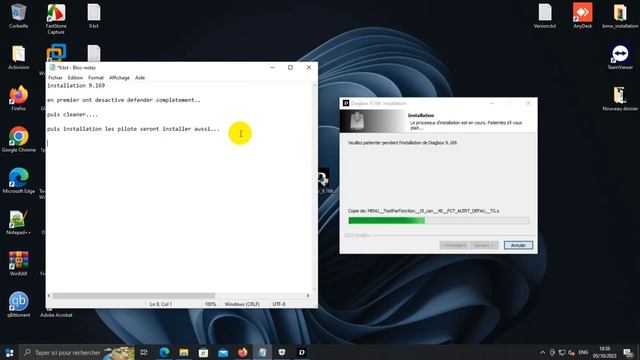Maximize the Notepad window
Screen dimensions: 640x360
290,67
